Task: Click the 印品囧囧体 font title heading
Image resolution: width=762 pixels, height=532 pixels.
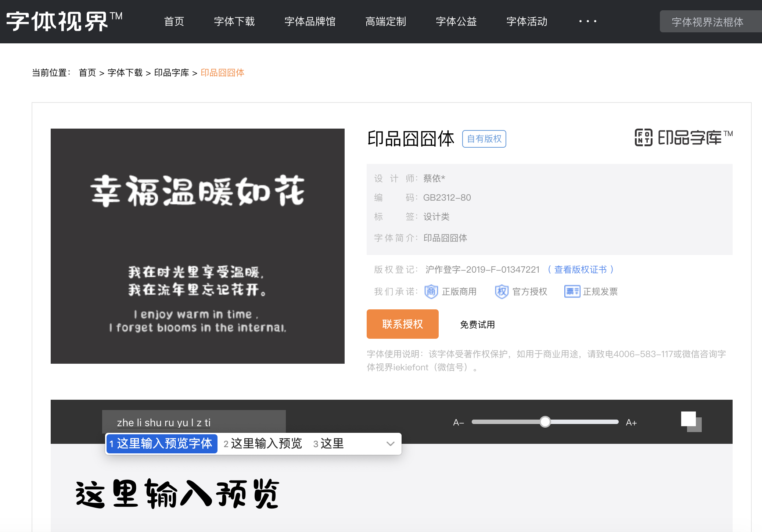Action: point(411,139)
